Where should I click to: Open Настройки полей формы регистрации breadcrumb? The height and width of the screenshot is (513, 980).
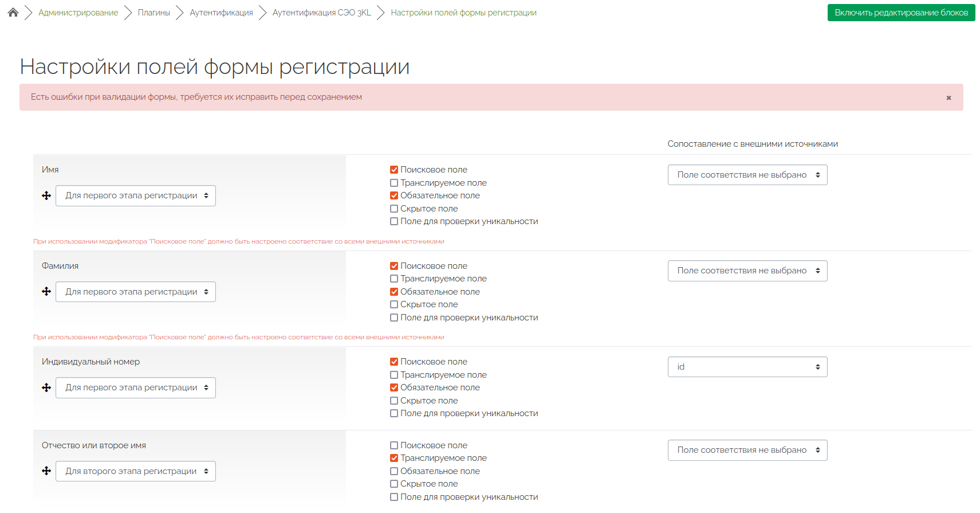point(463,13)
